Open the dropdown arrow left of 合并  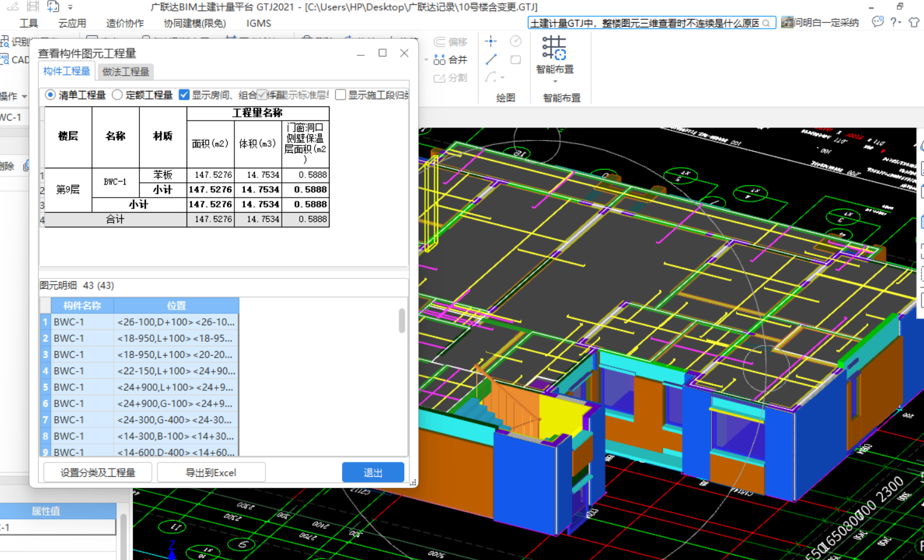pos(427,60)
